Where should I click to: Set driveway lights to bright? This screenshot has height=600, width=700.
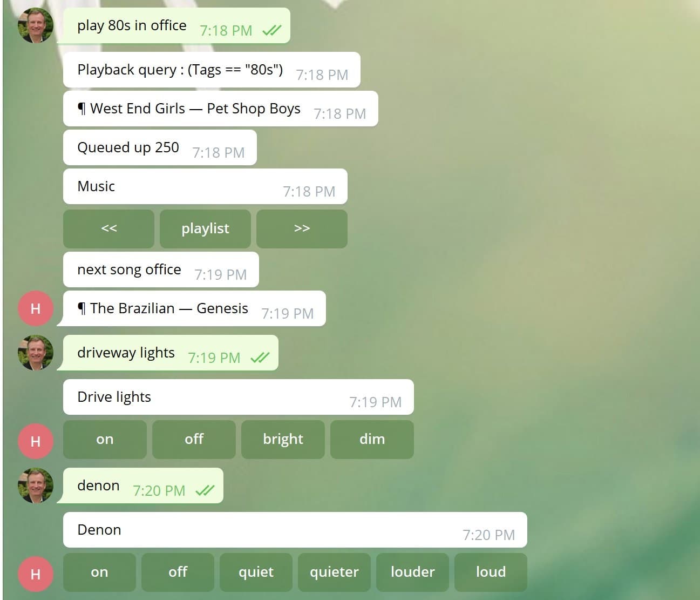[283, 440]
